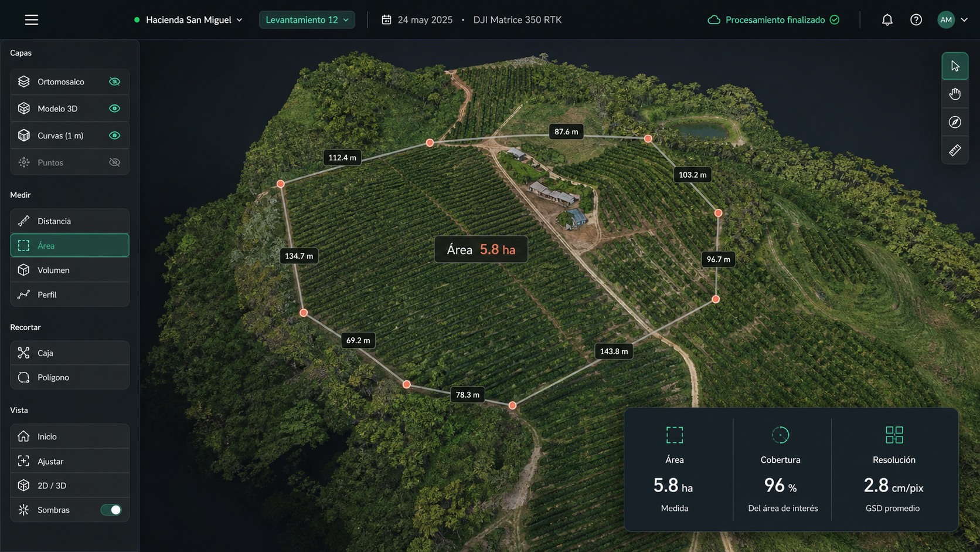Image resolution: width=980 pixels, height=552 pixels.
Task: Click the DJI Matrice 350 RTK text
Action: (x=518, y=20)
